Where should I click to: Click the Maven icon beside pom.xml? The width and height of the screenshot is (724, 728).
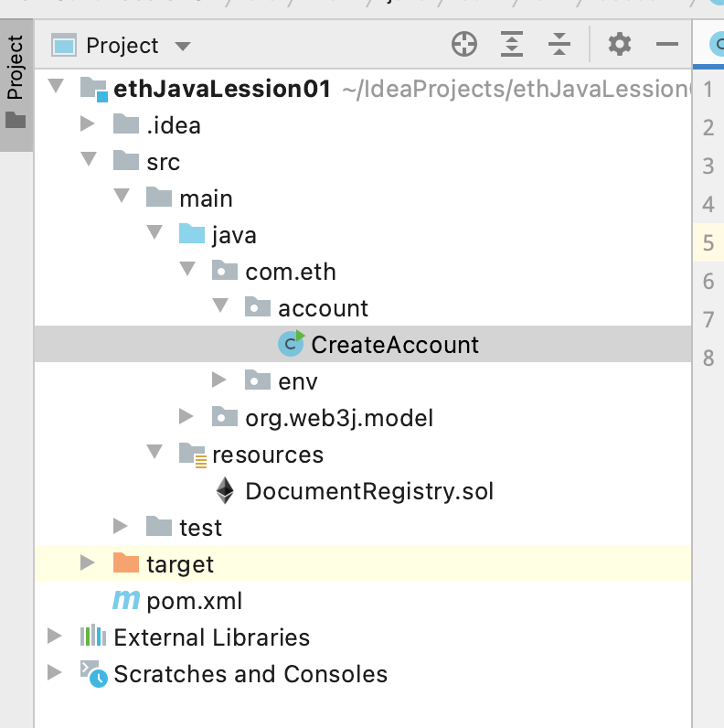click(125, 601)
